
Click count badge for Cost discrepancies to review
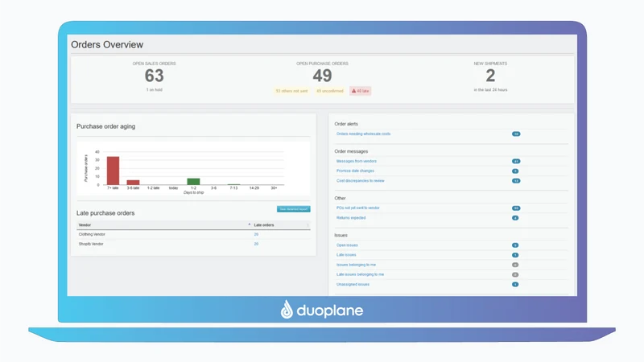click(516, 180)
